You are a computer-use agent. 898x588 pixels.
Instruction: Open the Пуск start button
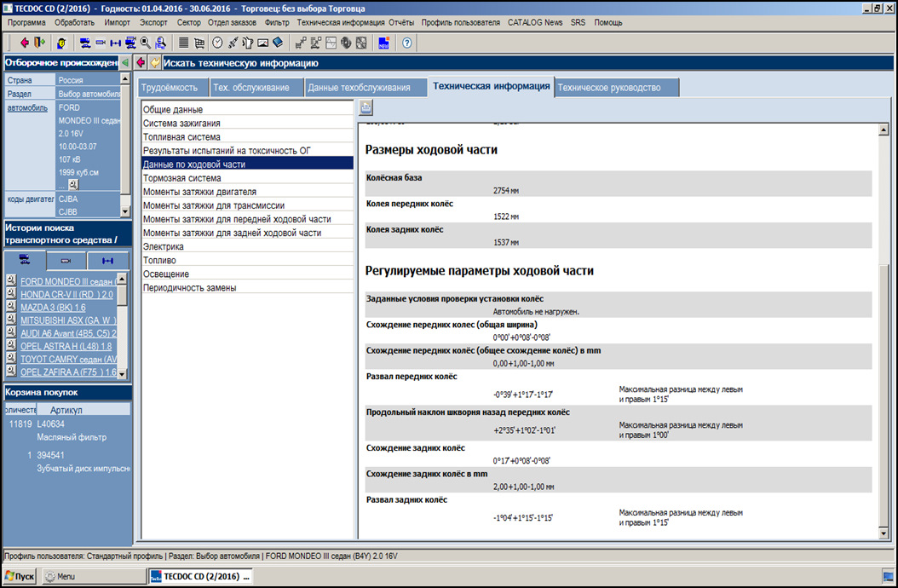[x=20, y=576]
